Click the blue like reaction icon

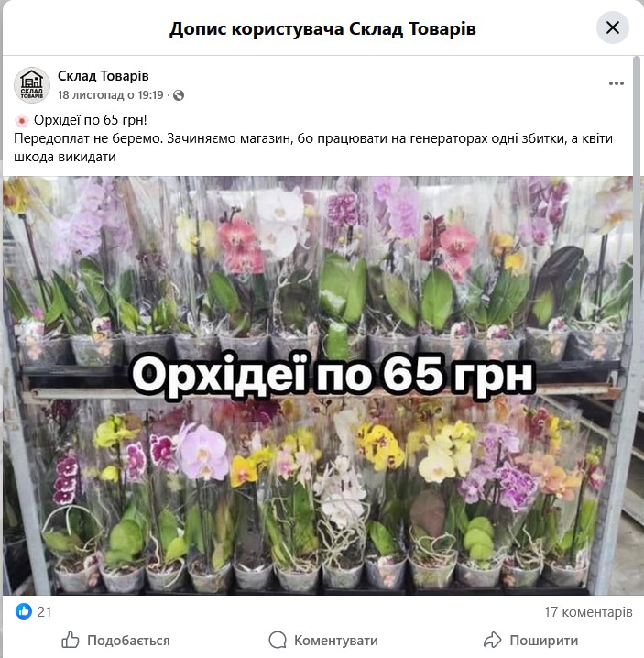pyautogui.click(x=24, y=611)
